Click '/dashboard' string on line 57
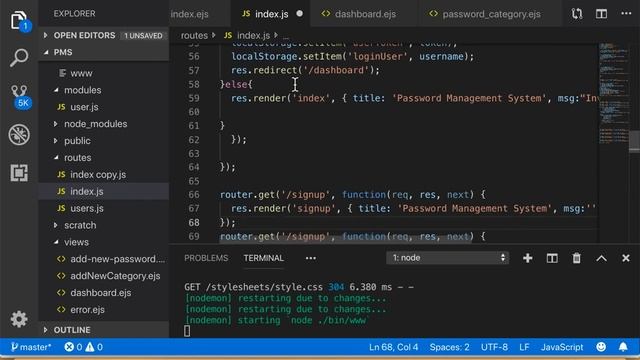 [x=336, y=70]
